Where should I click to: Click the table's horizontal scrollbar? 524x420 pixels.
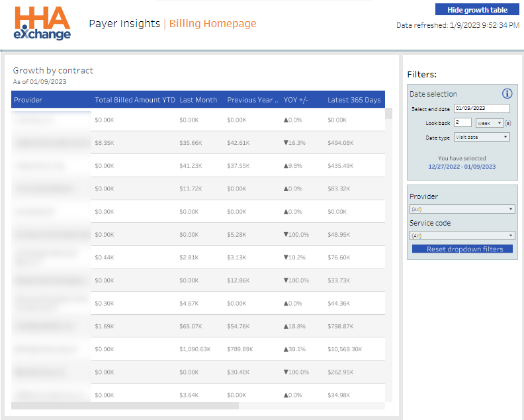click(126, 405)
